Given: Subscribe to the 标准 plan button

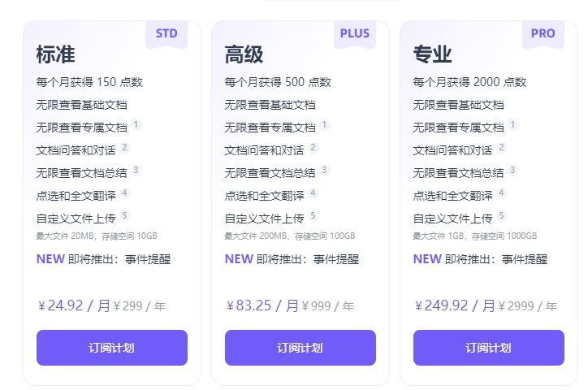Looking at the screenshot, I should click(x=112, y=348).
